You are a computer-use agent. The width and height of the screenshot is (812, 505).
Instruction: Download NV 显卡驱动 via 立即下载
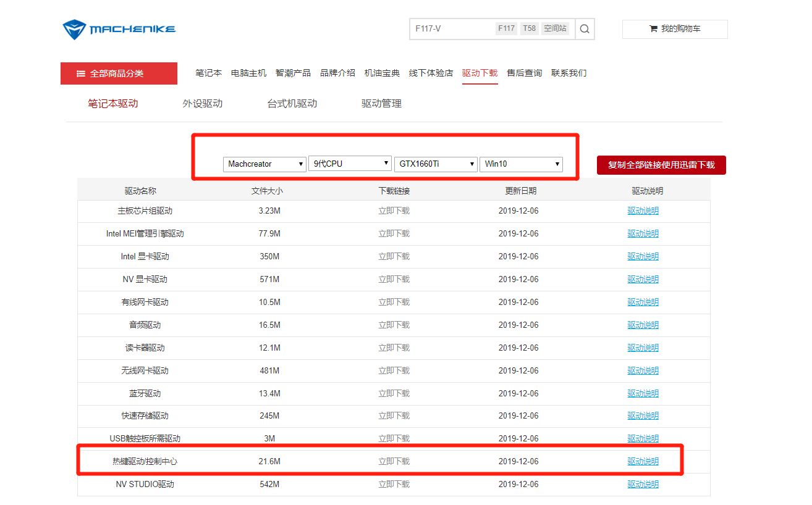394,279
